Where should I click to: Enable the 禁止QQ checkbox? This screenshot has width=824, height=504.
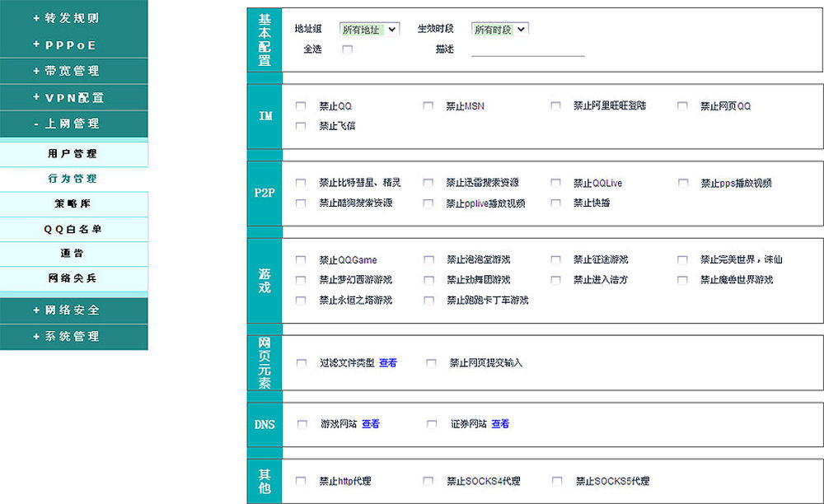(301, 106)
